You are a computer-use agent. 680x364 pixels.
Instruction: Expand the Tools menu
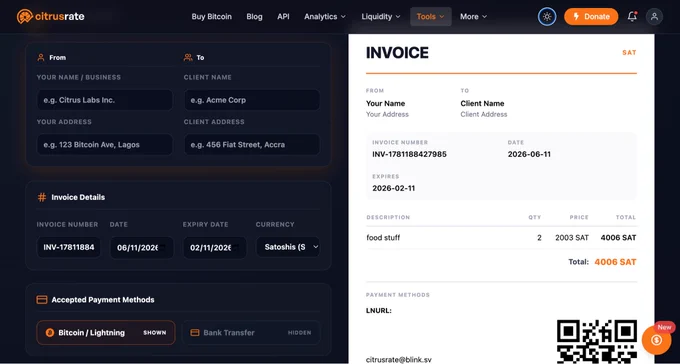431,16
